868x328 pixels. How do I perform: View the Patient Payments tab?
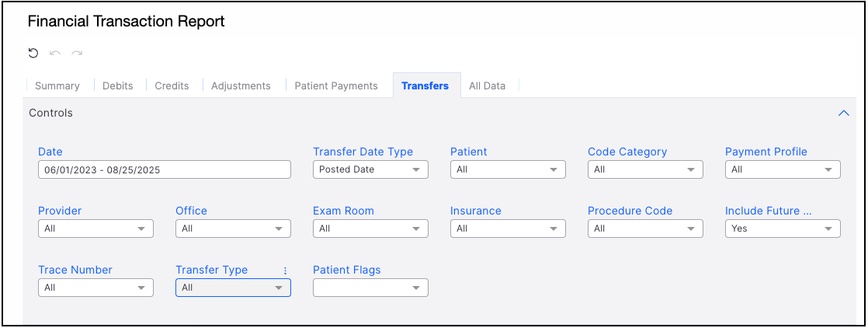[336, 85]
